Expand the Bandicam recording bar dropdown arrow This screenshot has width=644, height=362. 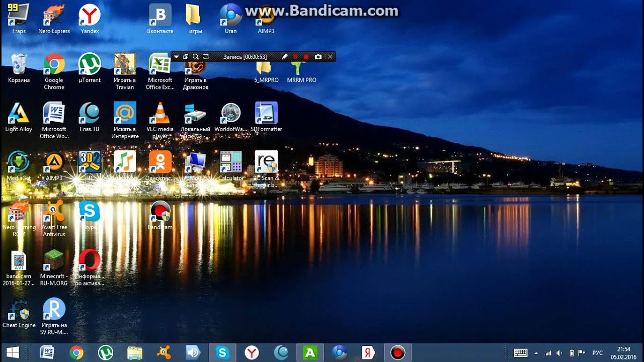tap(176, 57)
